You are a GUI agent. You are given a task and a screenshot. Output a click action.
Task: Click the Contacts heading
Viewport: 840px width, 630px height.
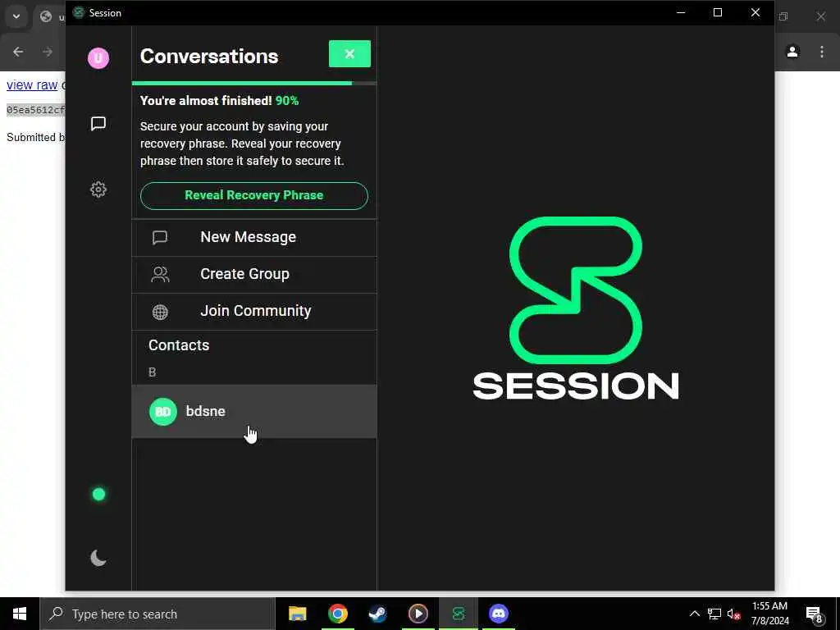[x=179, y=345]
